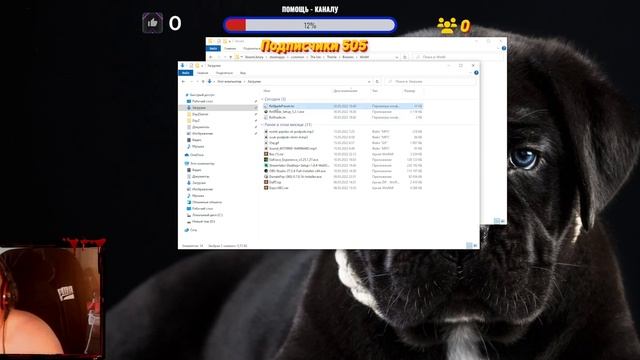
Task: Click the search box in the front Explorer window
Action: 431,82
